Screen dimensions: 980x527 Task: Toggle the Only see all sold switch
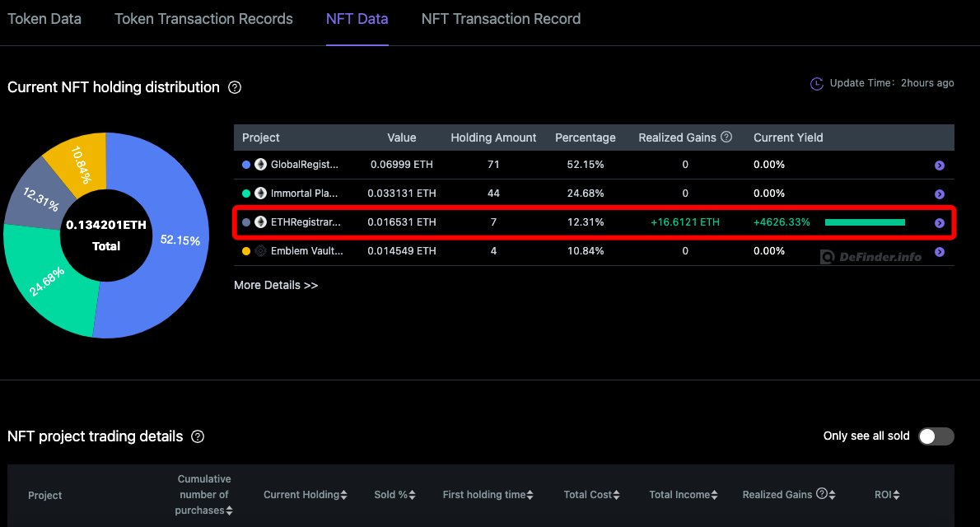936,436
